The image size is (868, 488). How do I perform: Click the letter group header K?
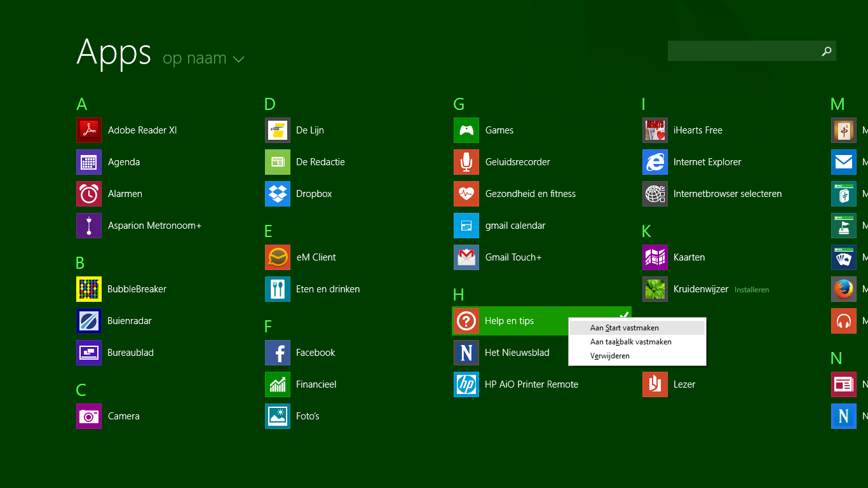click(646, 231)
